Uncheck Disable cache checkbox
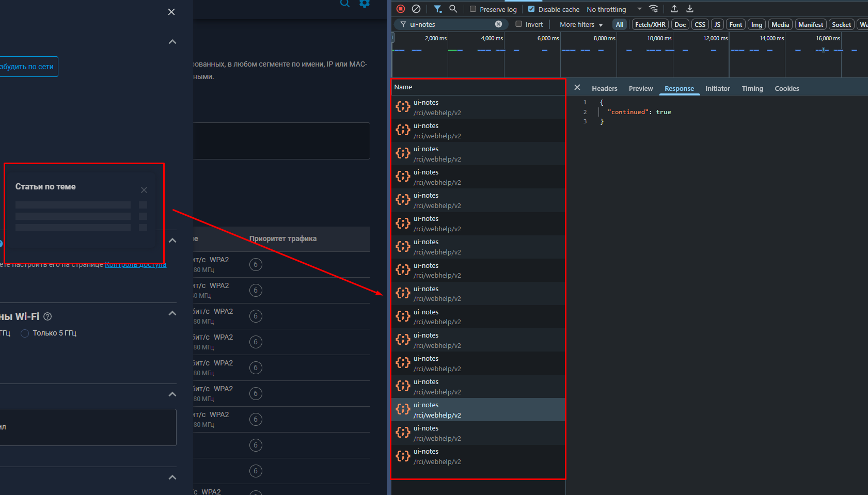Screen dimensions: 868x495 pos(531,9)
